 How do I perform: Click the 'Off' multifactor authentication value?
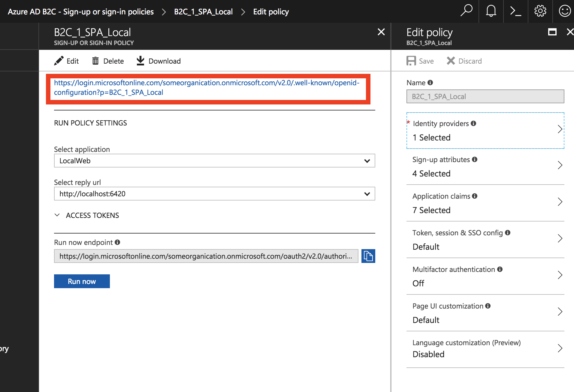coord(418,283)
